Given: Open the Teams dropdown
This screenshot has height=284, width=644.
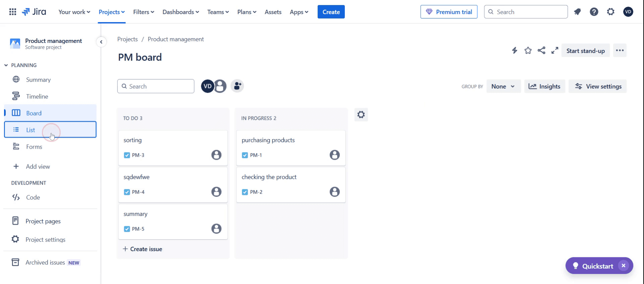Looking at the screenshot, I should tap(218, 12).
